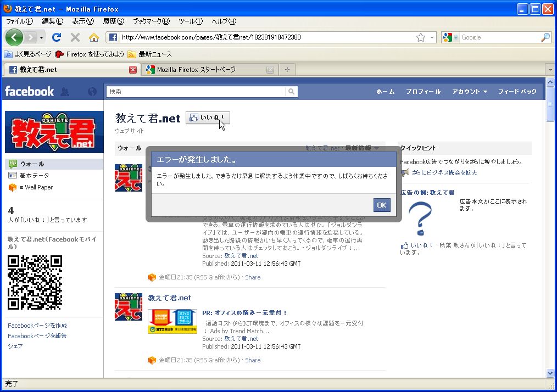Bookmark this page with the star icon
Image resolution: width=557 pixels, height=392 pixels.
pos(421,37)
